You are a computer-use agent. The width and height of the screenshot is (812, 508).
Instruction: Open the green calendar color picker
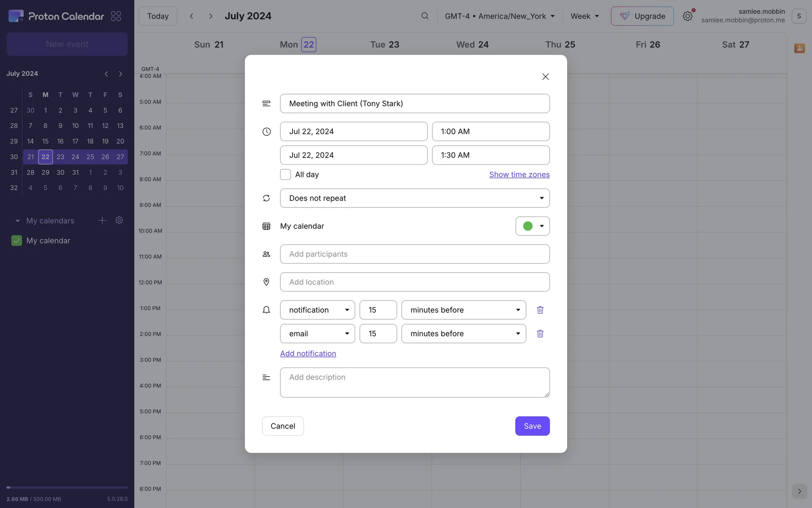click(532, 226)
